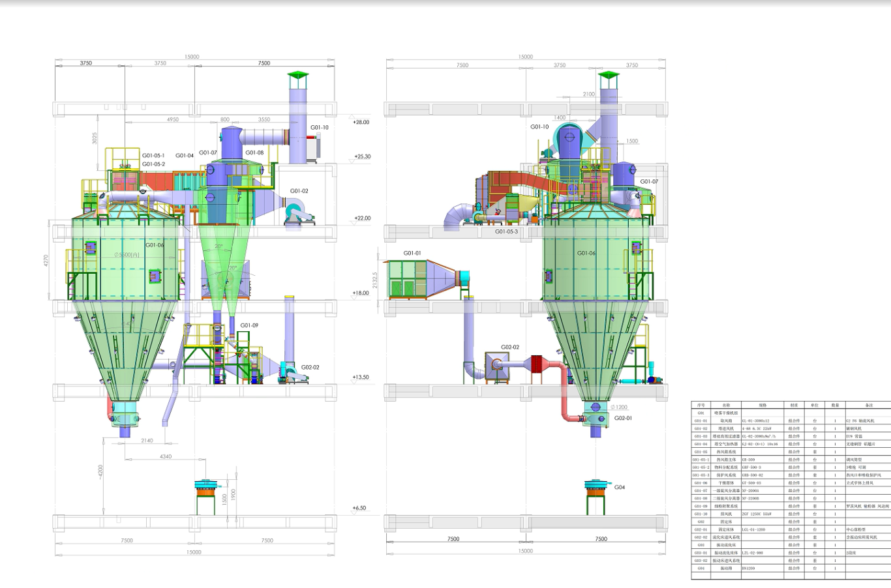Click the green rain cap atop the left-view stack
891x588 pixels.
(x=297, y=76)
